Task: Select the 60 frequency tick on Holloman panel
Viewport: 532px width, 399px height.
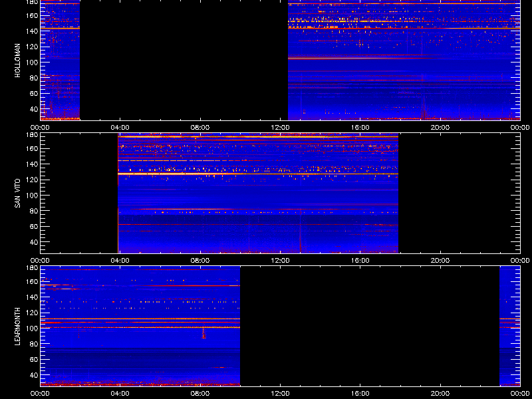Action: [x=35, y=93]
